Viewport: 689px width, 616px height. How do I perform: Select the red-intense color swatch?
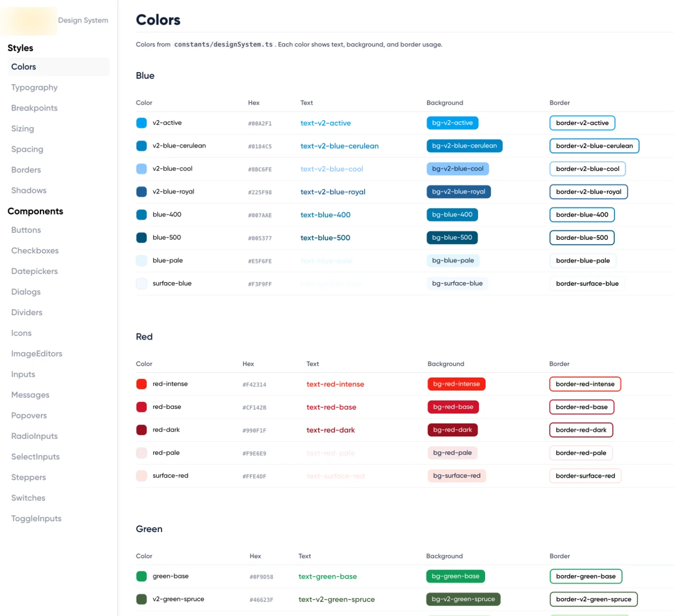tap(141, 384)
